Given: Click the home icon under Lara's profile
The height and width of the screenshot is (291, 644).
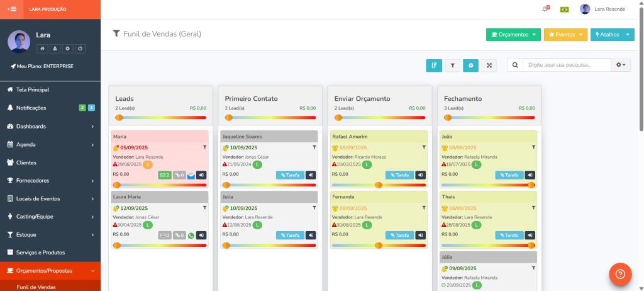Looking at the screenshot, I should pyautogui.click(x=42, y=48).
